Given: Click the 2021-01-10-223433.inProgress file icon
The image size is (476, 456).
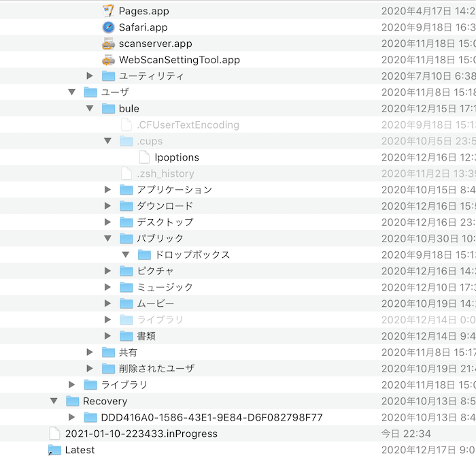Looking at the screenshot, I should (54, 434).
